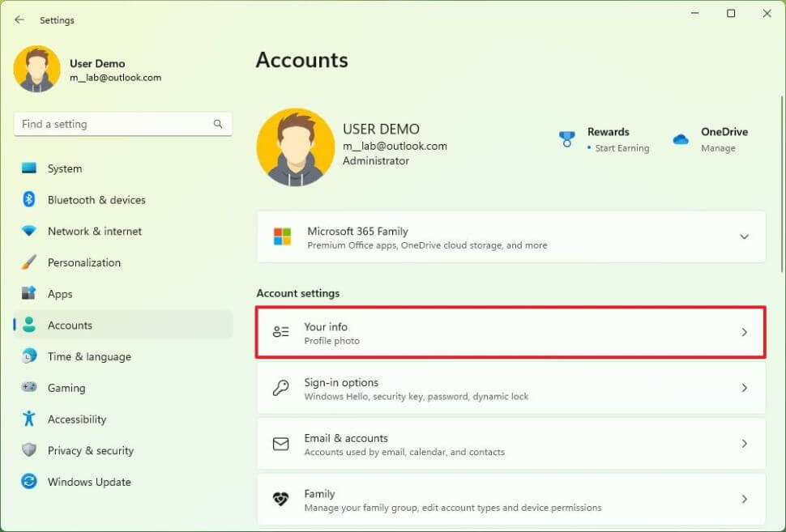Click Manage under OneDrive
This screenshot has width=786, height=532.
click(718, 148)
